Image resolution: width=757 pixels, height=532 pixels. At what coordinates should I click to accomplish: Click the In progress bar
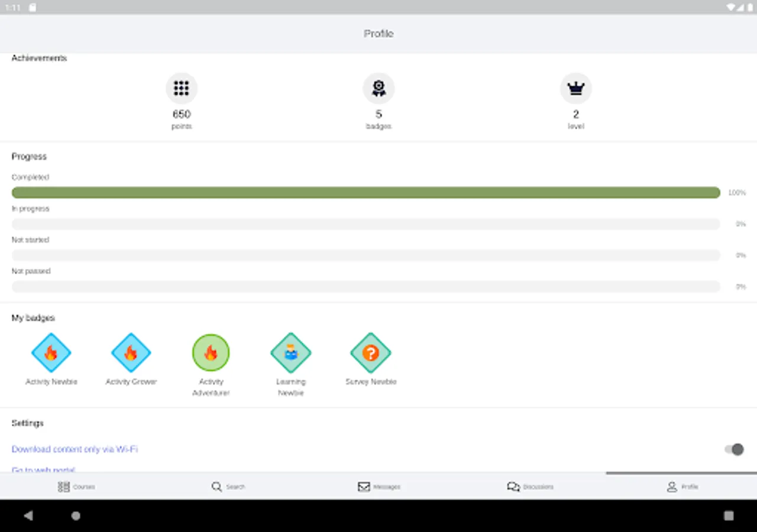click(x=366, y=224)
